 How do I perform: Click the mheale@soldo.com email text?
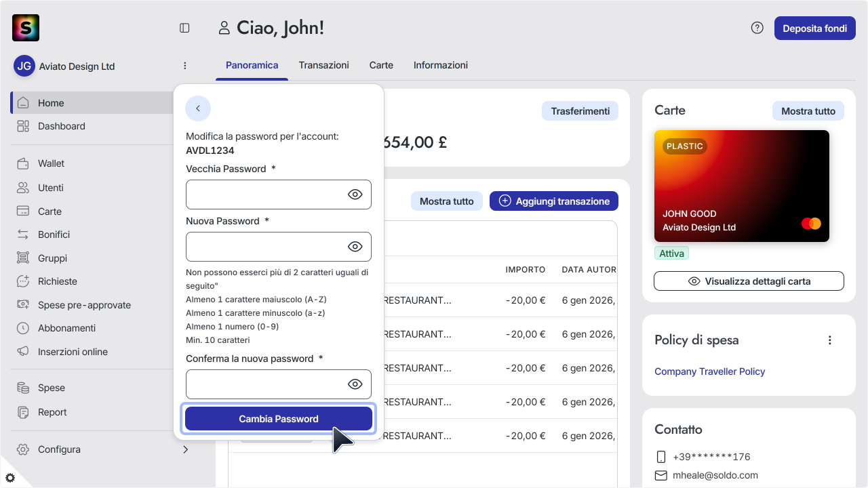pos(715,476)
